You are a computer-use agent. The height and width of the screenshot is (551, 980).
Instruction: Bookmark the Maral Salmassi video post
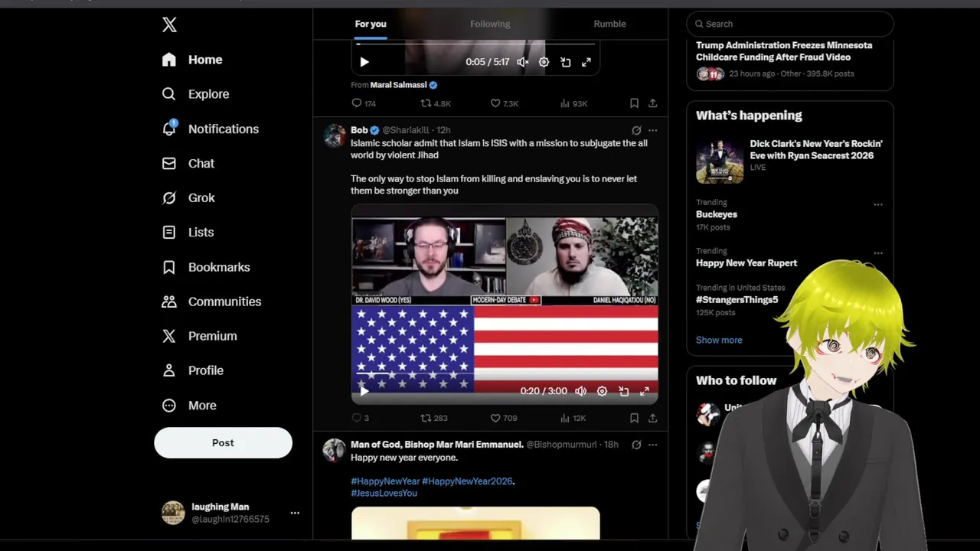[634, 103]
